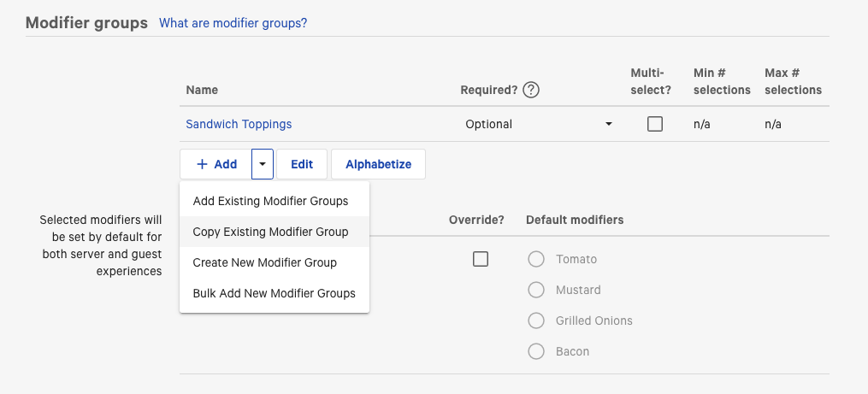This screenshot has width=868, height=394.
Task: Select Bacon default modifier radio button
Action: click(x=536, y=351)
